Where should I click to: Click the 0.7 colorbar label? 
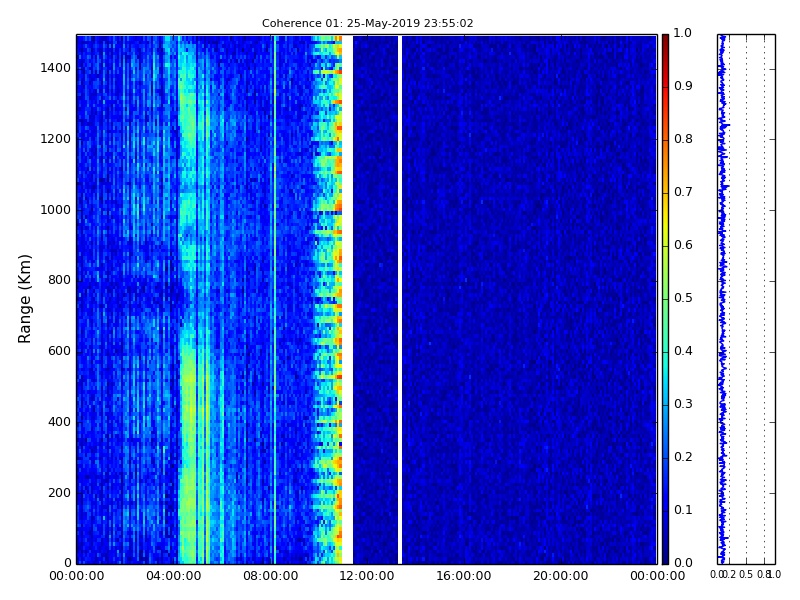pyautogui.click(x=683, y=192)
